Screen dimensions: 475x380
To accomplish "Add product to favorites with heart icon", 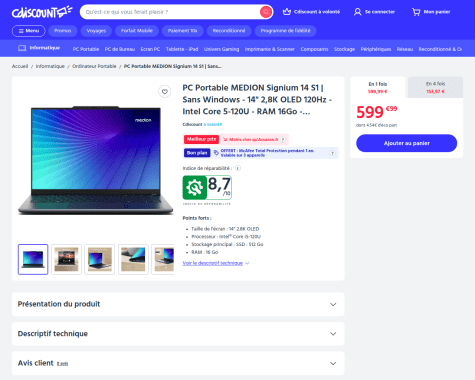I will tap(165, 91).
